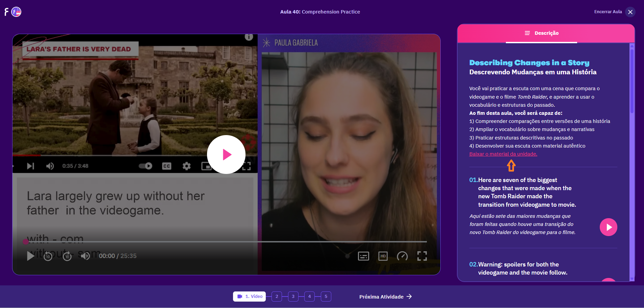Click scroll down arrow of description panel
The image size is (644, 308).
[x=632, y=279]
